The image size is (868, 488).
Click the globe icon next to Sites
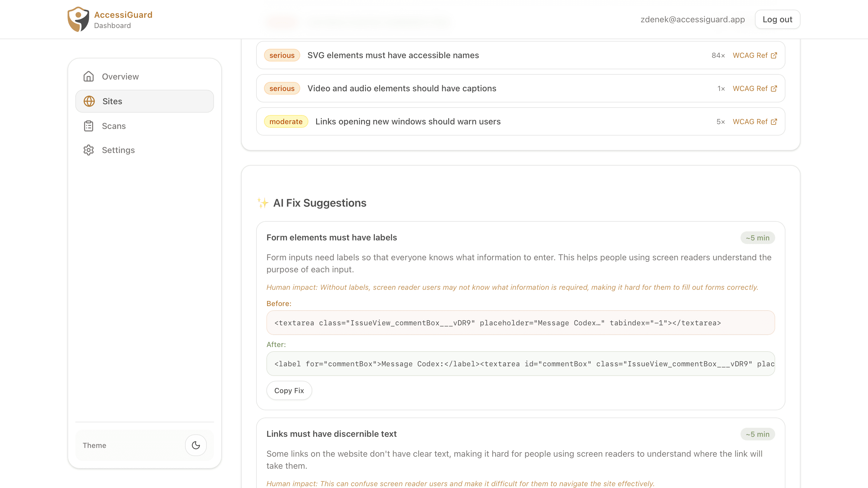tap(89, 101)
